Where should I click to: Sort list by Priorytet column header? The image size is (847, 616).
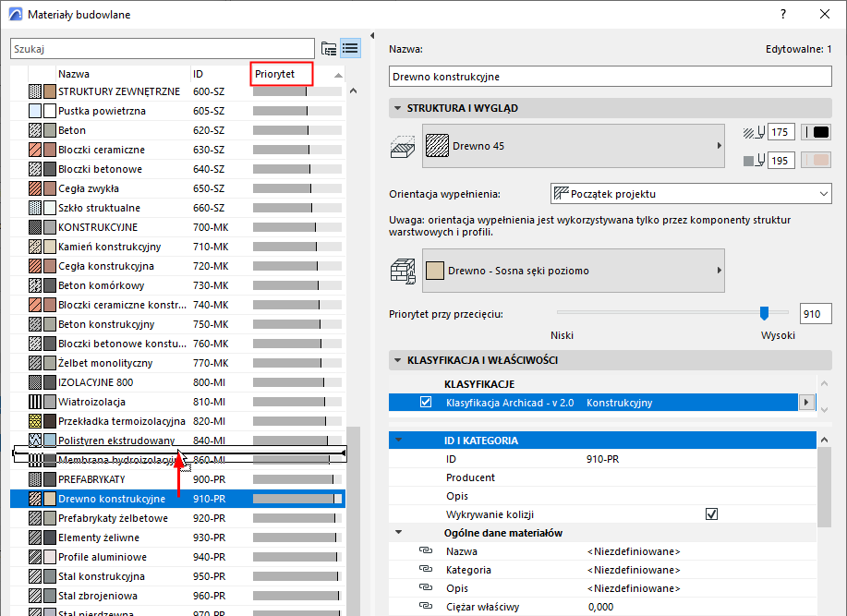tap(282, 74)
